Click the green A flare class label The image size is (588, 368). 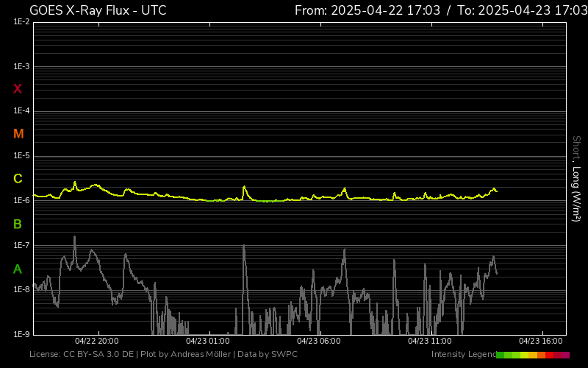pos(18,269)
